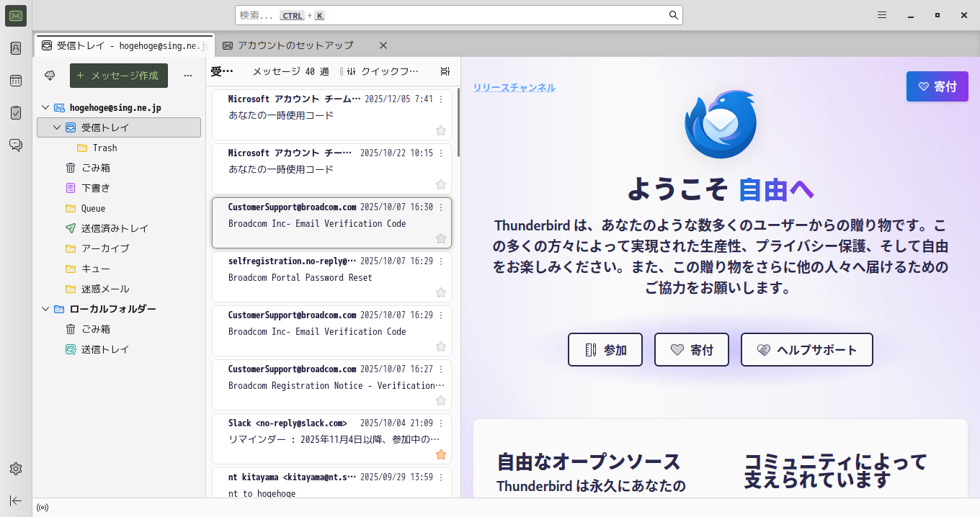The width and height of the screenshot is (980, 517).
Task: Switch to アカウントのセットアップ tab
Action: (295, 45)
